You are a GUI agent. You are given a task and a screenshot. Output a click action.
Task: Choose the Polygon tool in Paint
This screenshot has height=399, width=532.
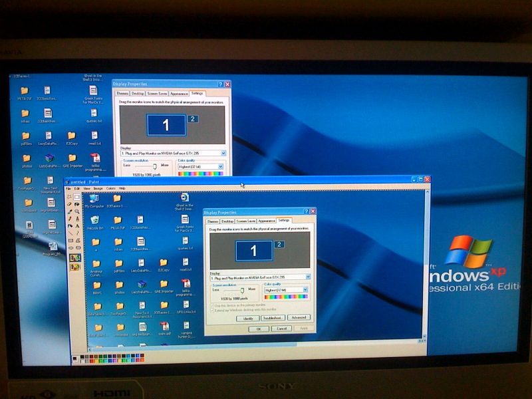click(x=78, y=241)
